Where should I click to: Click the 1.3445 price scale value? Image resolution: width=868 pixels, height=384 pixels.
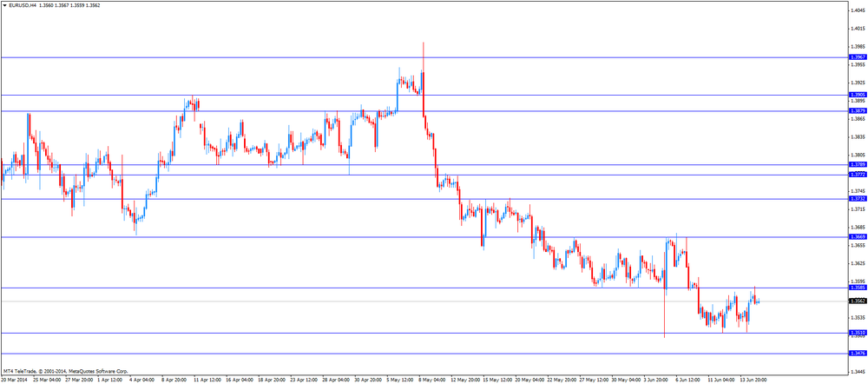click(x=858, y=373)
